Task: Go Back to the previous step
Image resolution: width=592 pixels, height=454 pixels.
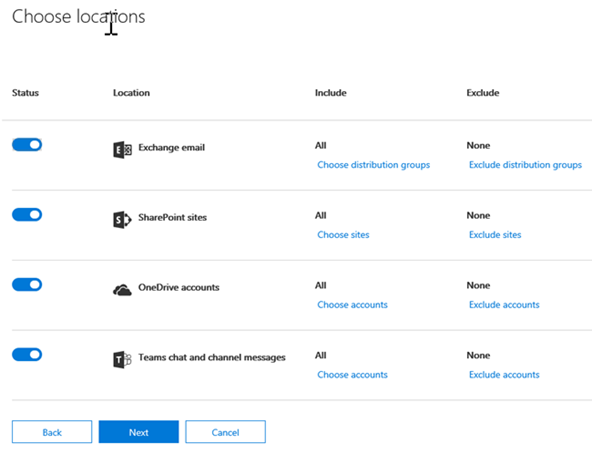Action: click(52, 432)
